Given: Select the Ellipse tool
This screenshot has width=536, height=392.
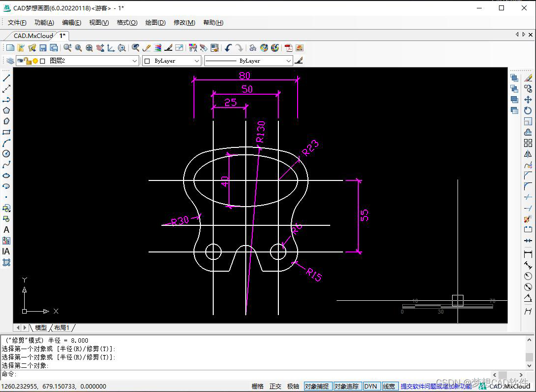Looking at the screenshot, I should [x=6, y=176].
